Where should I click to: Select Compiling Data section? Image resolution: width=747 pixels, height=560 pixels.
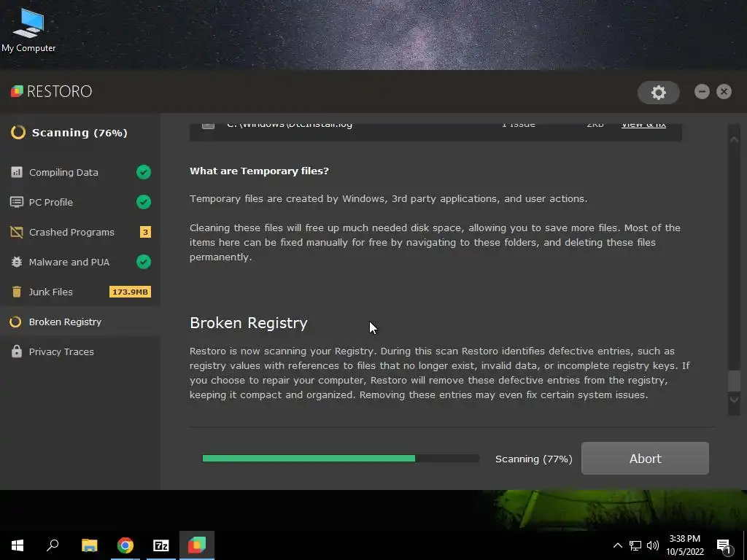(80, 172)
